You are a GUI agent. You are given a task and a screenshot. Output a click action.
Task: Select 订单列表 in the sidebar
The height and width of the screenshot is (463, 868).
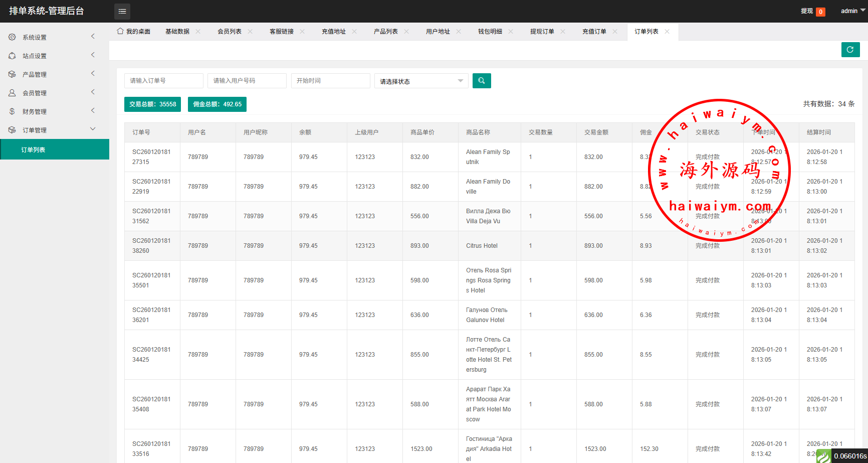pyautogui.click(x=33, y=149)
